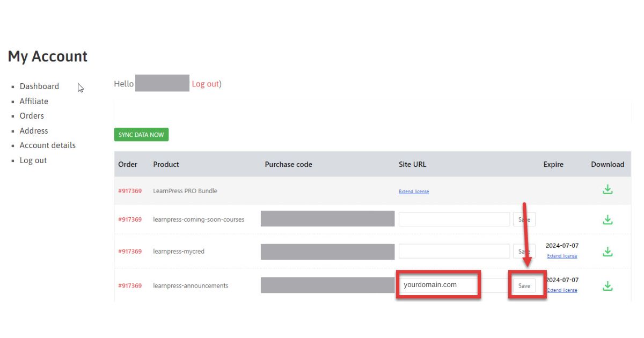
Task: Click the Log out link beside Hello
Action: coord(205,84)
